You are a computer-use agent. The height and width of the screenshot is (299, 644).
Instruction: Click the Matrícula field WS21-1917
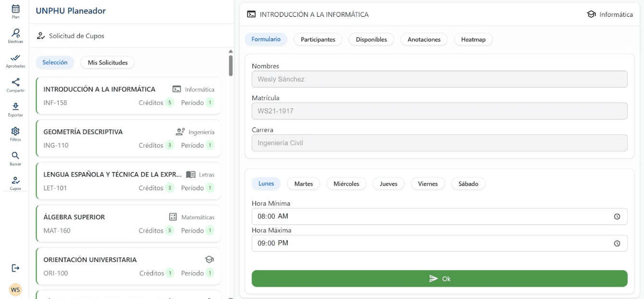click(440, 111)
